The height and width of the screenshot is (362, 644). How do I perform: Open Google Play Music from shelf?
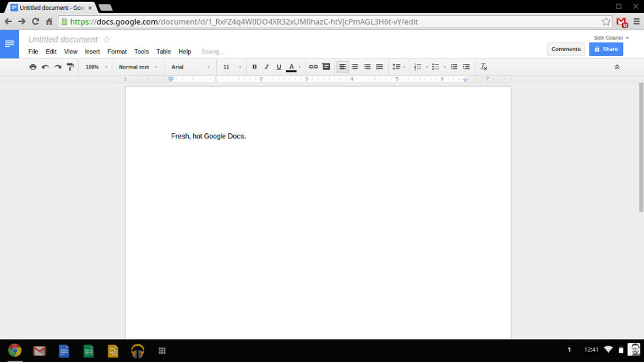click(x=138, y=351)
